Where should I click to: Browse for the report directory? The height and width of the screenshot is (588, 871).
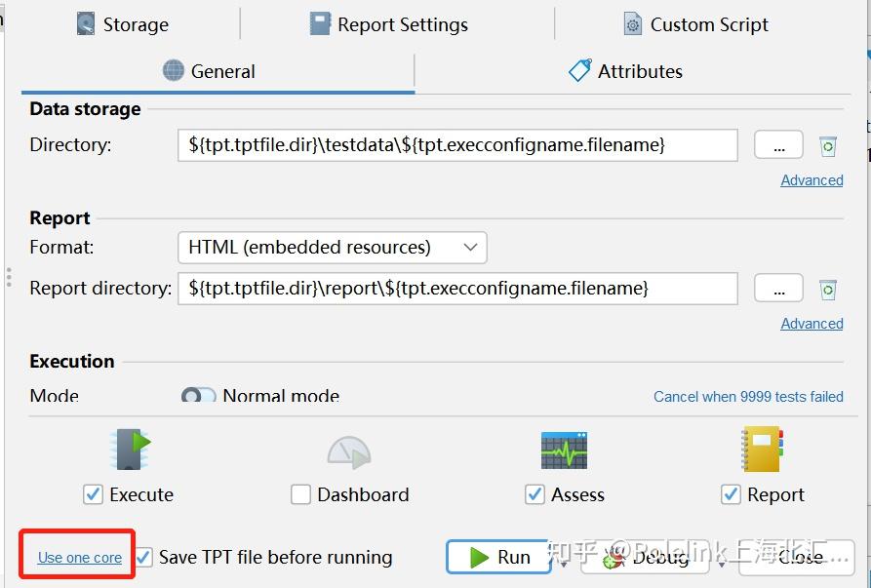pos(778,289)
